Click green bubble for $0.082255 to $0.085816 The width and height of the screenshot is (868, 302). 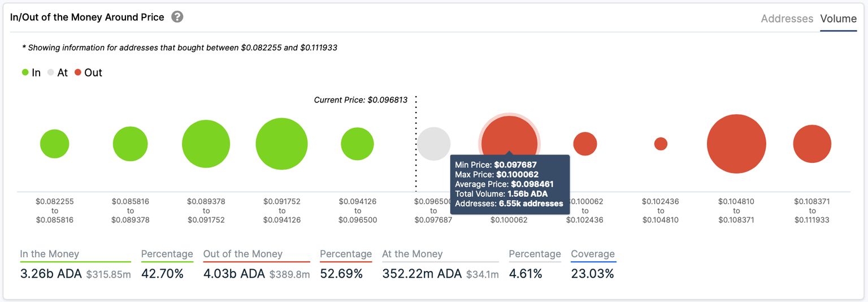click(55, 144)
